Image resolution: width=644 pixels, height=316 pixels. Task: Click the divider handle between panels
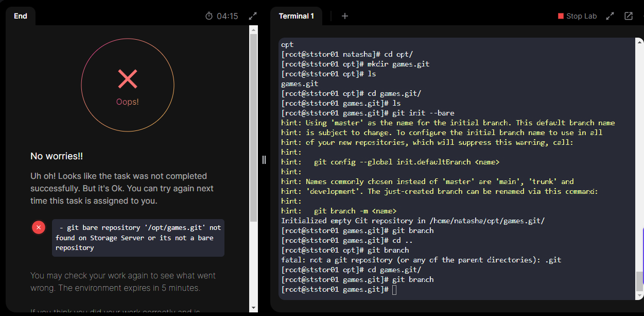(264, 159)
